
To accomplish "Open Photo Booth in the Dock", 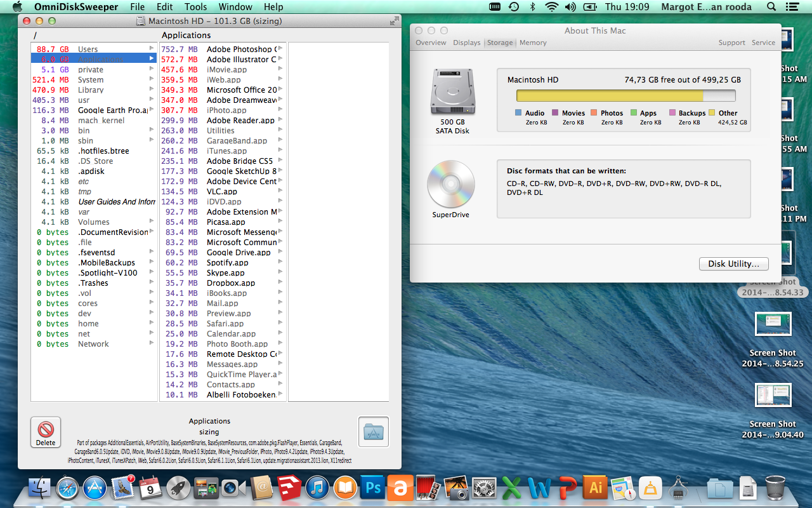I will pos(428,488).
